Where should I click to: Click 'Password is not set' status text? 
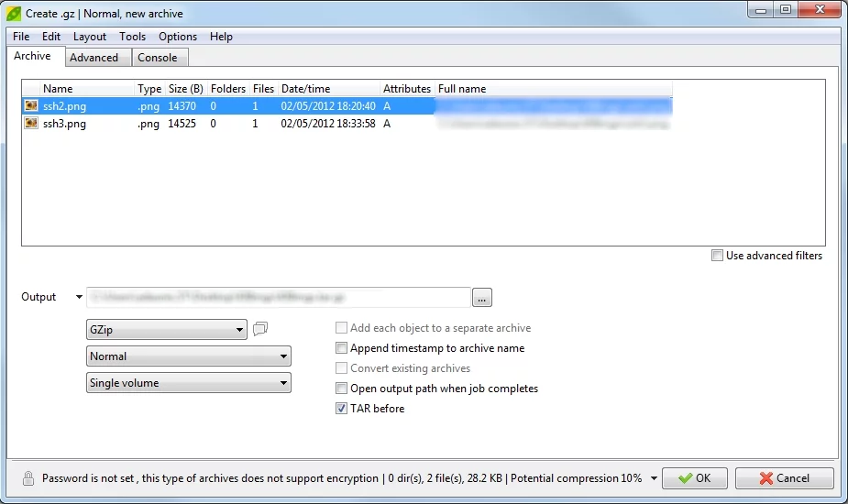88,478
